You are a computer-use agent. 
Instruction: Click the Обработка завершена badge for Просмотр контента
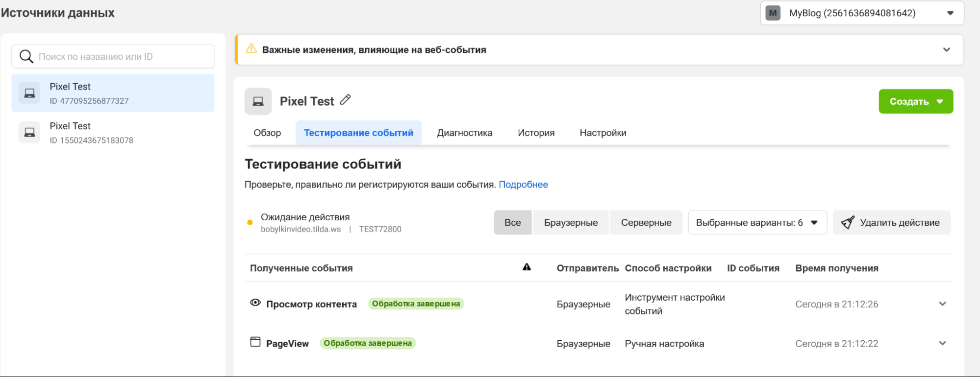pyautogui.click(x=416, y=304)
